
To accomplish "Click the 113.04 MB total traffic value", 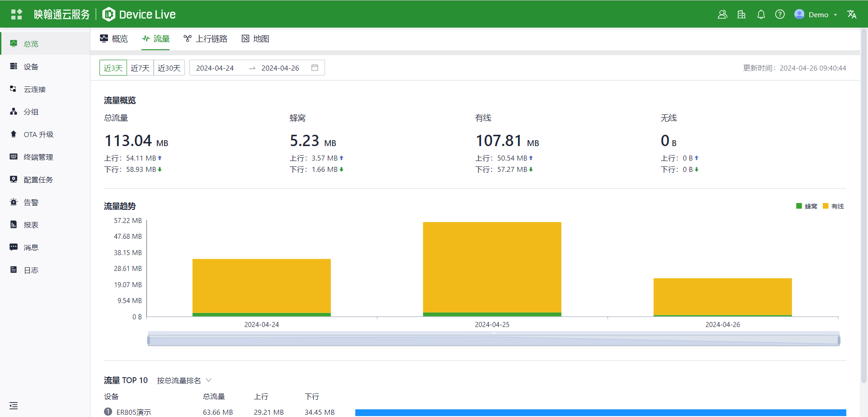I will click(136, 141).
